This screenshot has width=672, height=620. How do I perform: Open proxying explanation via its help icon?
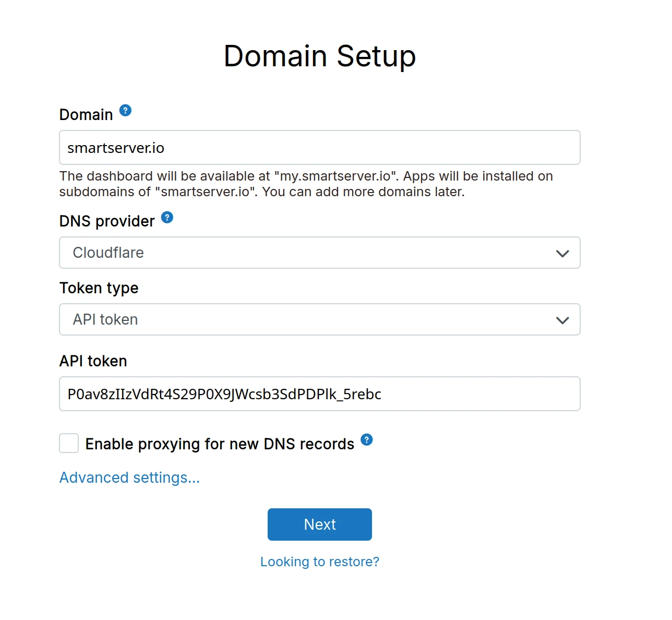tap(367, 440)
